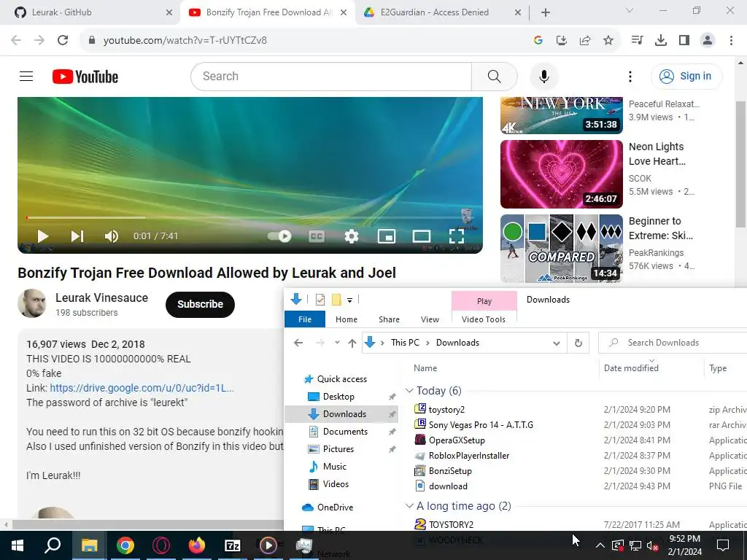Show hidden system tray icons
The image size is (747, 560).
pos(600,545)
